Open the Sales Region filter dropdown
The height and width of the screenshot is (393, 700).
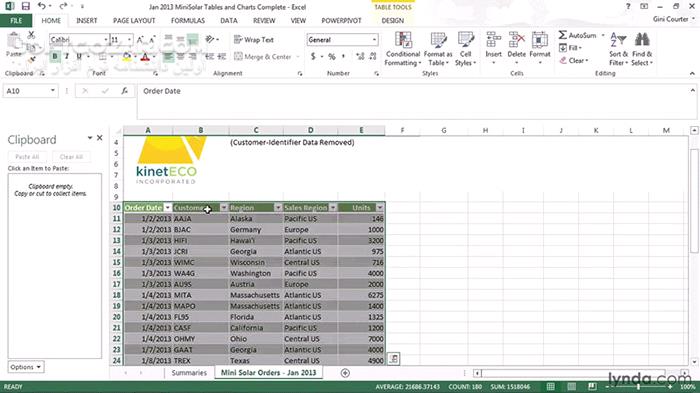coord(333,208)
